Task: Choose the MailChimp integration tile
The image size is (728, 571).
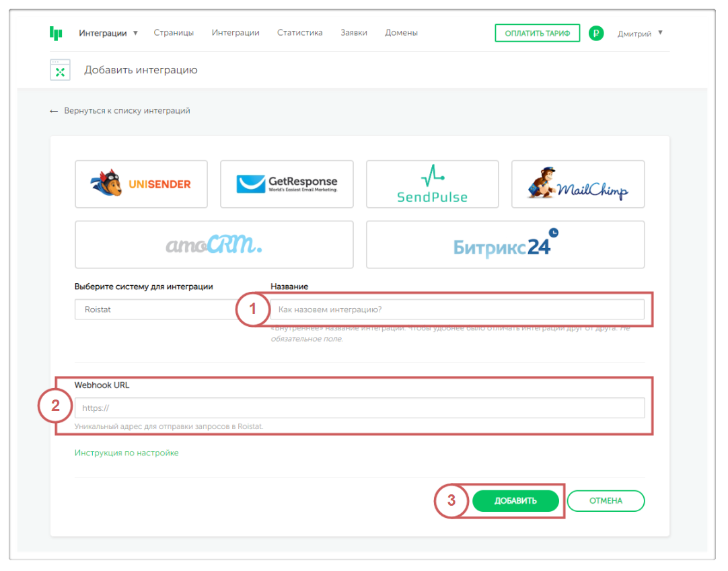Action: (578, 184)
